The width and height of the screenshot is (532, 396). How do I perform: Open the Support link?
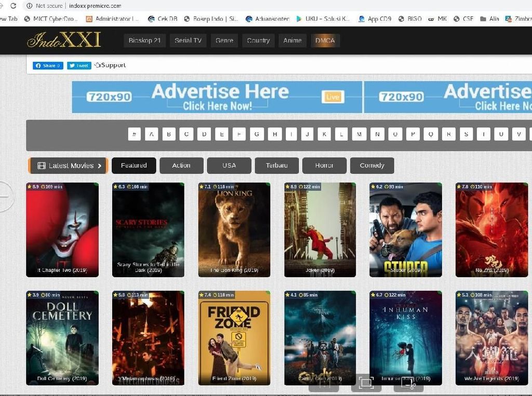[x=110, y=65]
